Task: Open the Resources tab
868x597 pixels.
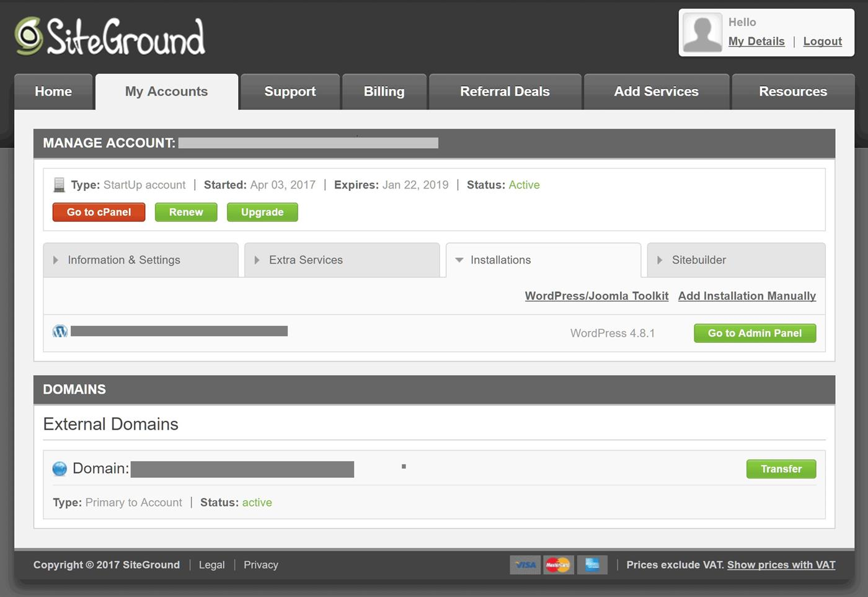Action: coord(793,92)
